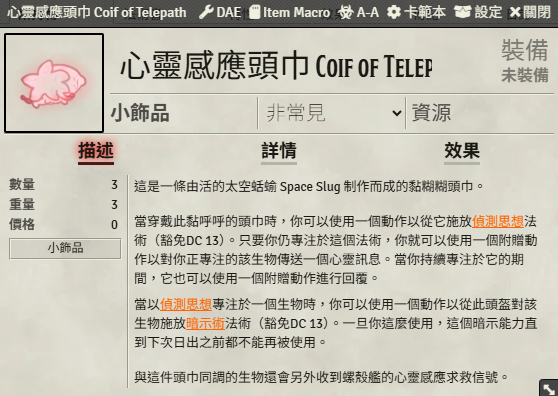Open the 設定 settings icon
The width and height of the screenshot is (558, 396).
(462, 12)
